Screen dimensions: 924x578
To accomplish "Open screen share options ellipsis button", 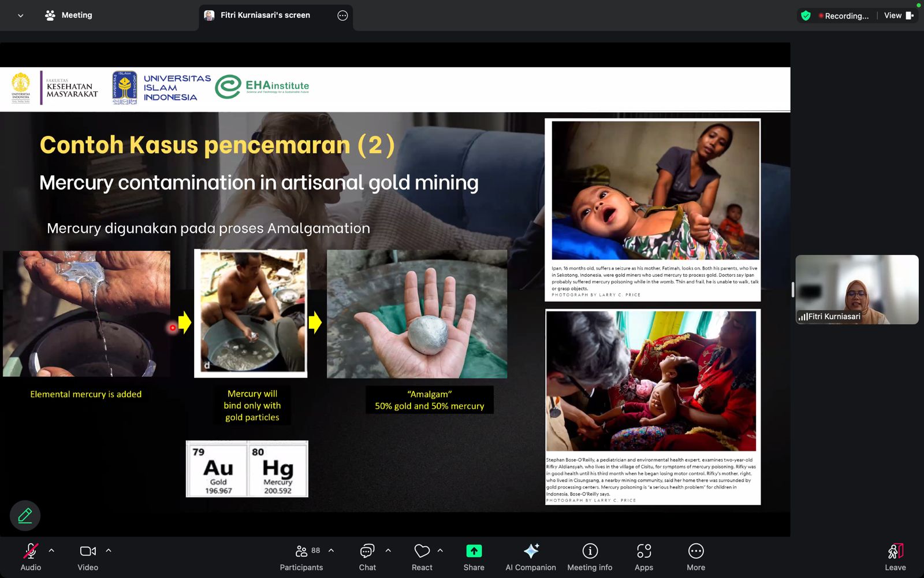I will click(342, 16).
